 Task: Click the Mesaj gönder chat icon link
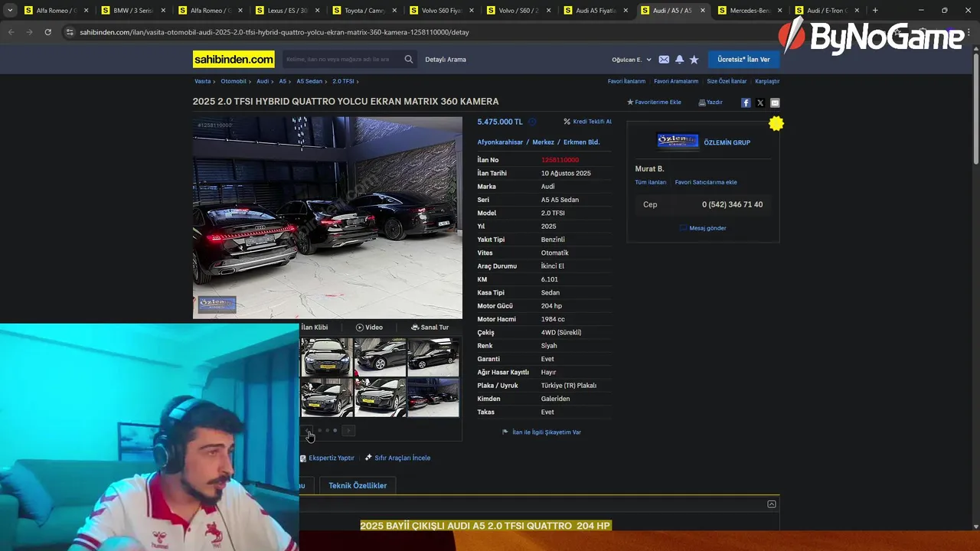(703, 228)
